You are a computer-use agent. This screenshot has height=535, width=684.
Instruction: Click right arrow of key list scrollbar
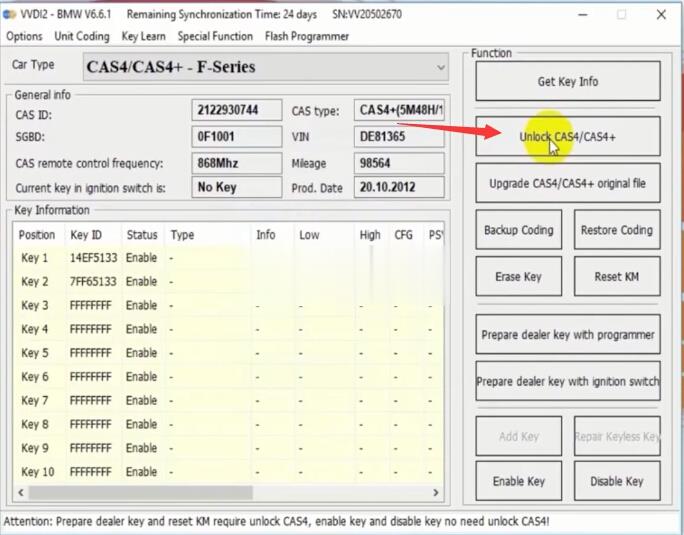click(x=436, y=493)
